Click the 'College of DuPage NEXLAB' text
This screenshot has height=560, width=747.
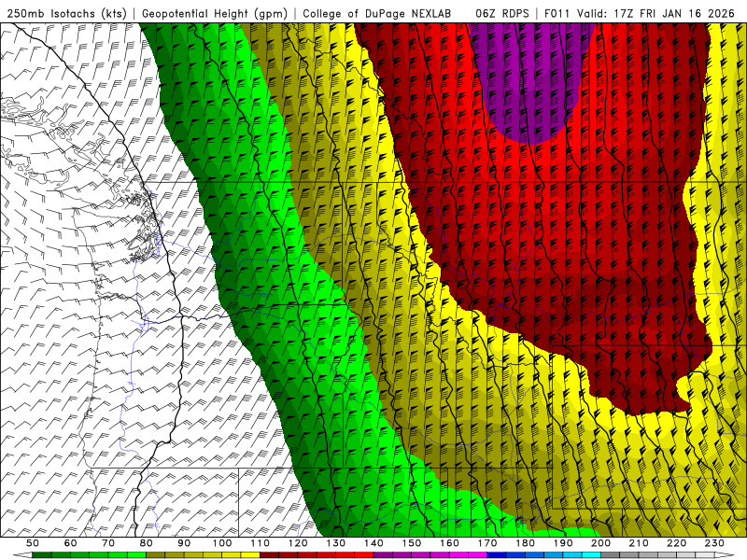tap(377, 13)
